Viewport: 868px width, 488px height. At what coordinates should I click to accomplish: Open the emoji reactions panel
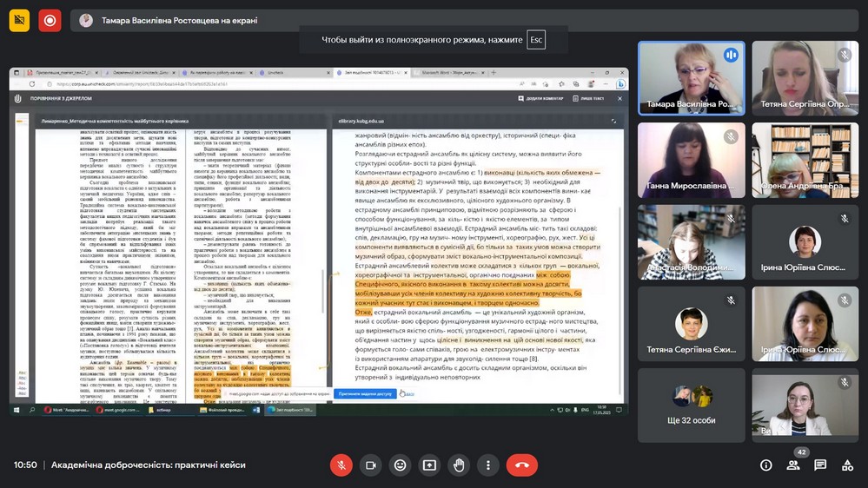(x=400, y=465)
